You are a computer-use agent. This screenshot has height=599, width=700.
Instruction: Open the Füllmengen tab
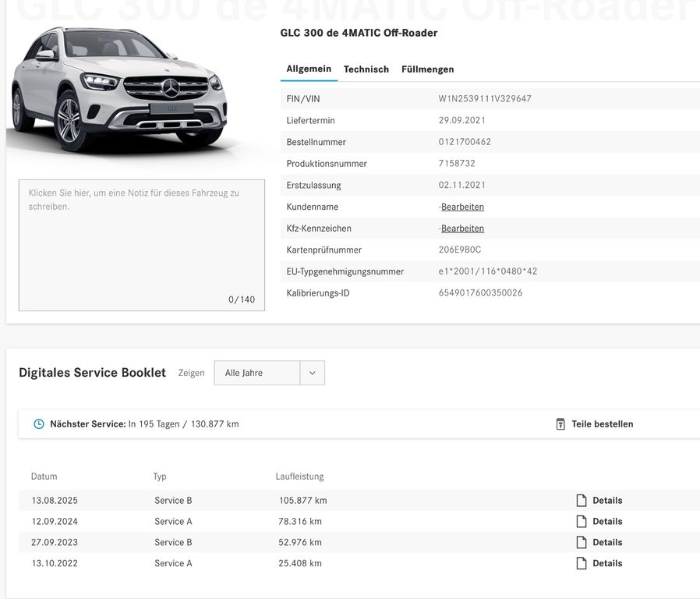click(x=427, y=69)
